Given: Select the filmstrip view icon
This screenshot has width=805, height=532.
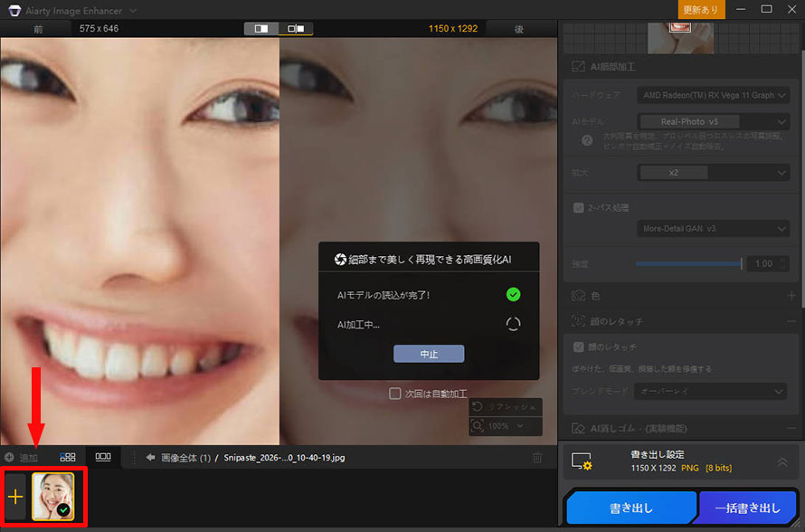Looking at the screenshot, I should tap(103, 457).
